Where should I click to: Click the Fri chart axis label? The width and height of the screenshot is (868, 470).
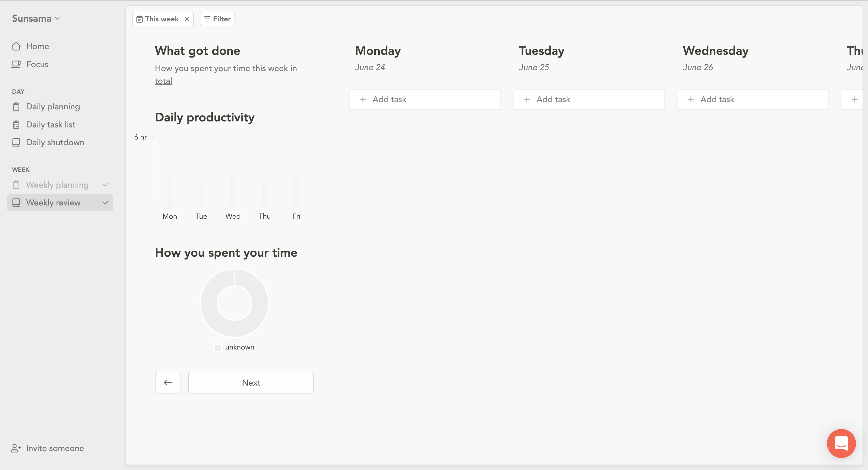(296, 216)
